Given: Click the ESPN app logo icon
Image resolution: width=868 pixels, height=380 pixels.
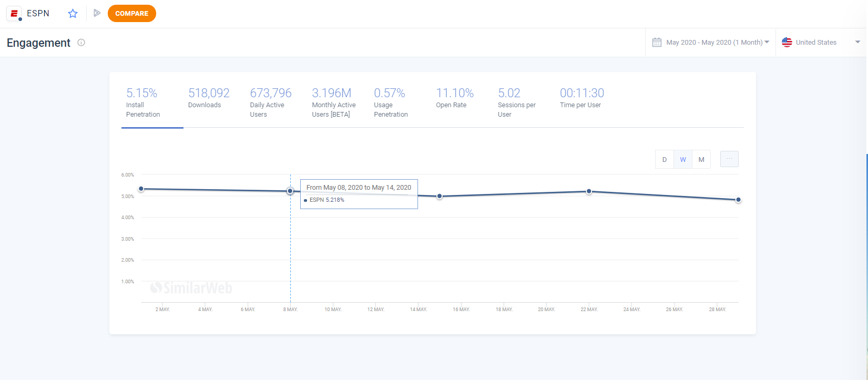Looking at the screenshot, I should 14,13.
